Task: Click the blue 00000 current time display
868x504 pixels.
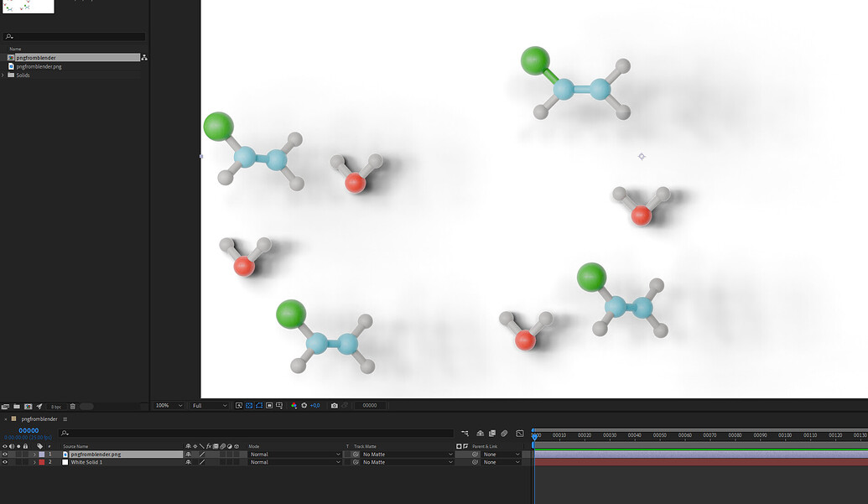Action: tap(29, 430)
